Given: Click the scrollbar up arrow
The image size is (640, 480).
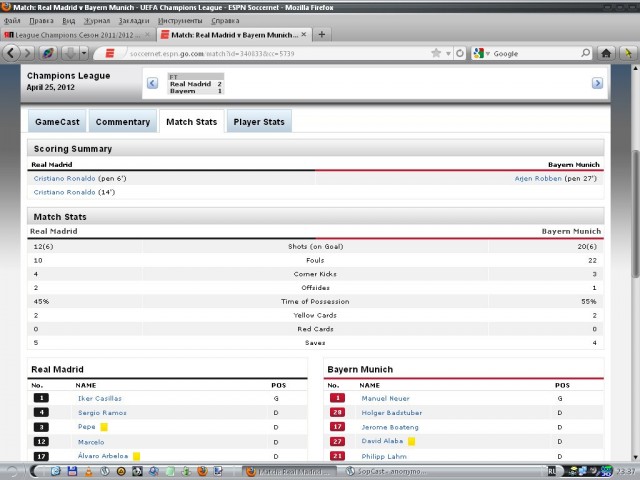Looking at the screenshot, I should 635,69.
